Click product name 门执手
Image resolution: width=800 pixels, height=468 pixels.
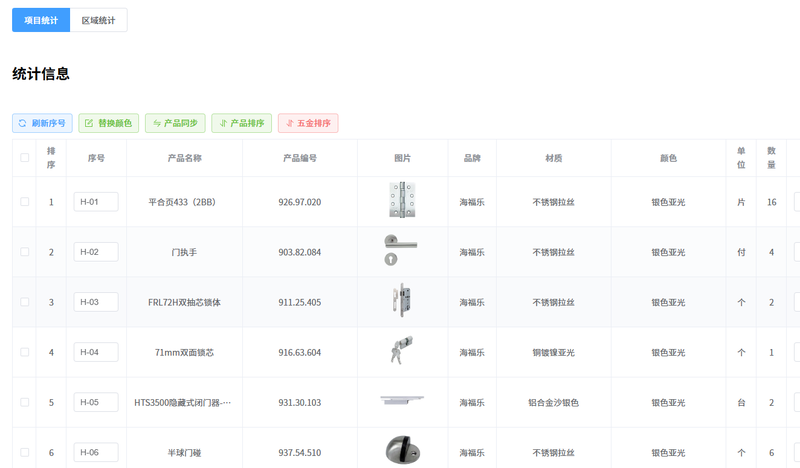click(184, 252)
